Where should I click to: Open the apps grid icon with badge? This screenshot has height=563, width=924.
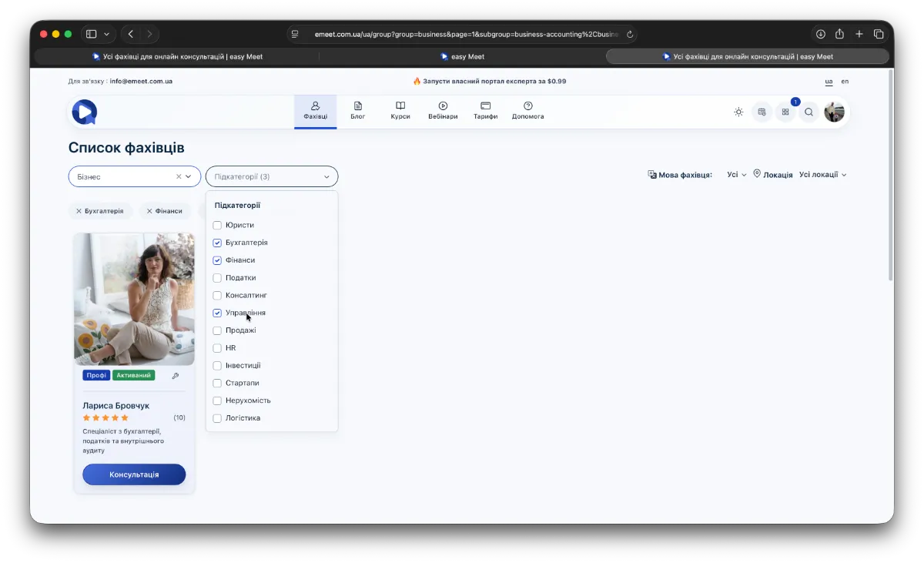pyautogui.click(x=785, y=112)
